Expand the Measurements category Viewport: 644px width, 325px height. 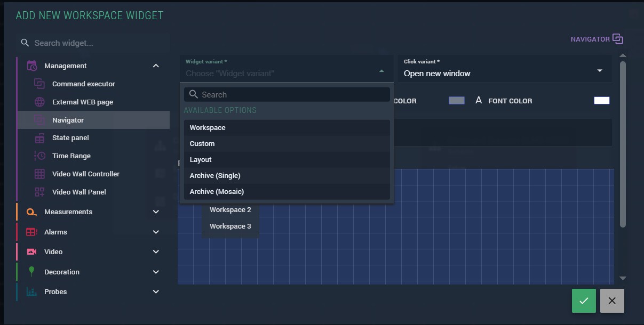tap(156, 212)
